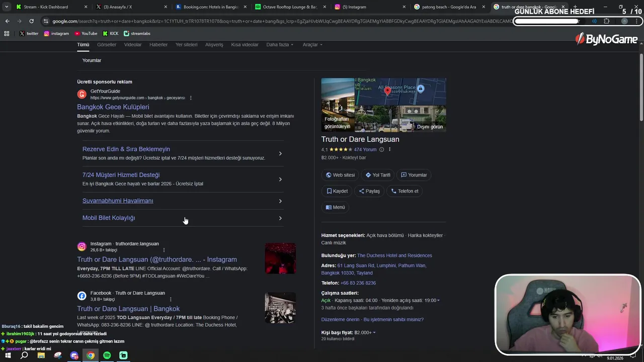Click the Menü button
The image size is (644, 362).
click(335, 207)
